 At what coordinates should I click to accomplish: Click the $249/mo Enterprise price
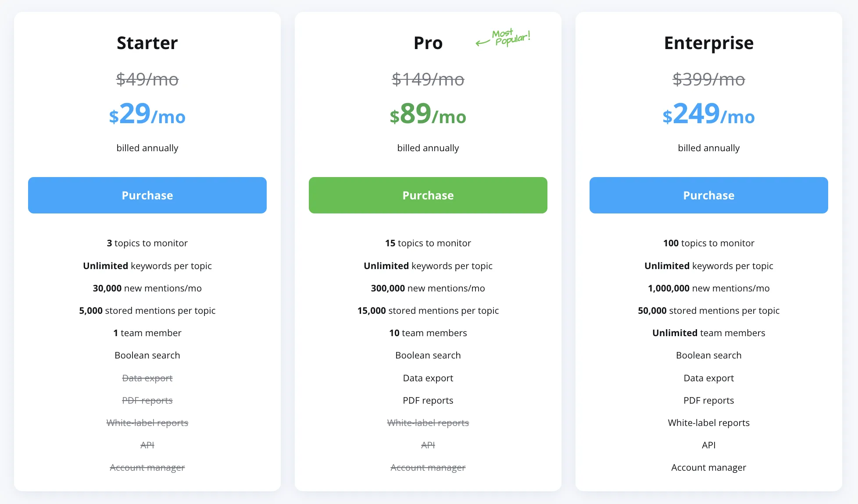tap(708, 115)
